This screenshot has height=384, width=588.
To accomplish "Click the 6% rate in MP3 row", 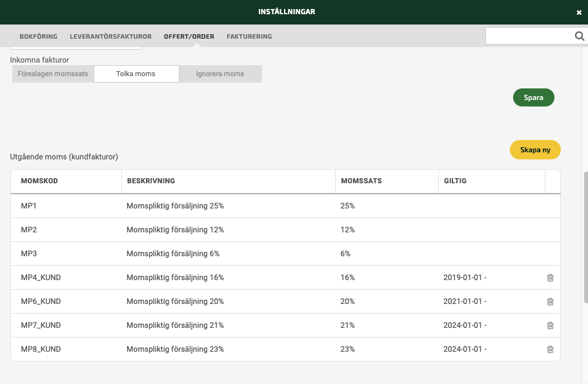I will point(345,254).
